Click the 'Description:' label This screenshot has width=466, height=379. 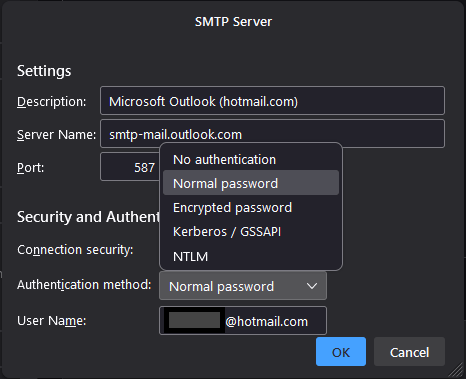pyautogui.click(x=52, y=101)
